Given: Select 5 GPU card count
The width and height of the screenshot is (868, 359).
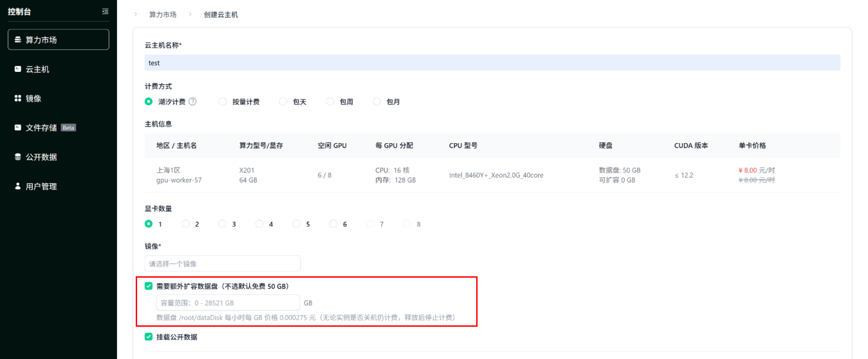Looking at the screenshot, I should (x=296, y=224).
